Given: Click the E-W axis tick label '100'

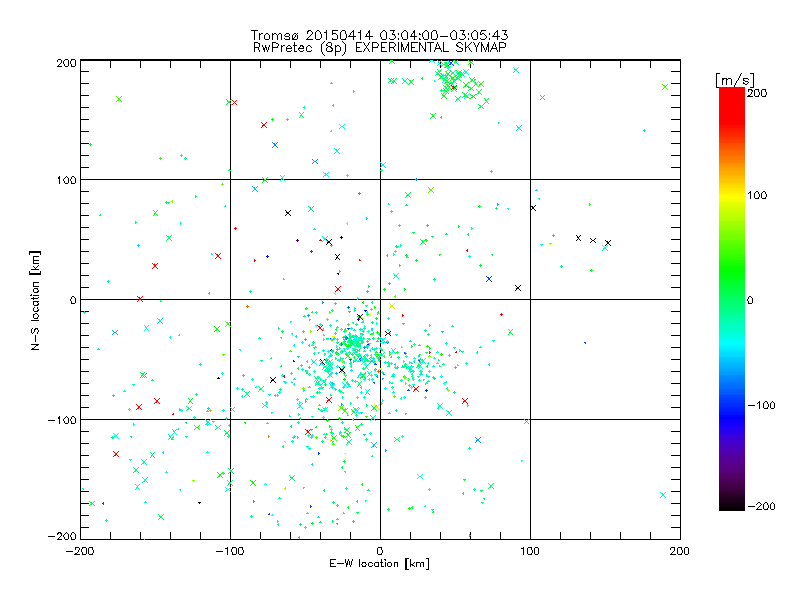Looking at the screenshot, I should coord(530,551).
